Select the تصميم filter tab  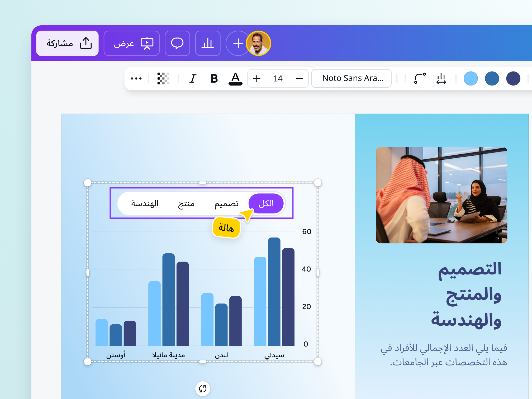[x=226, y=203]
